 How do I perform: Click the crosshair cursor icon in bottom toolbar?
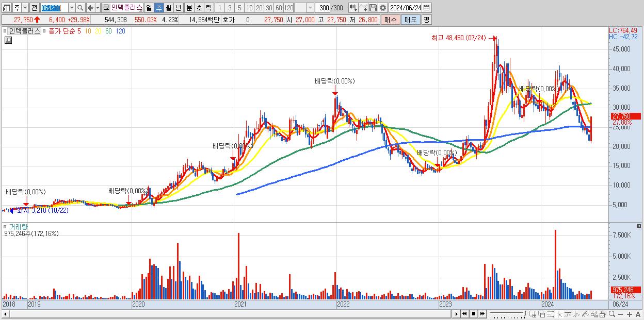tap(559, 314)
